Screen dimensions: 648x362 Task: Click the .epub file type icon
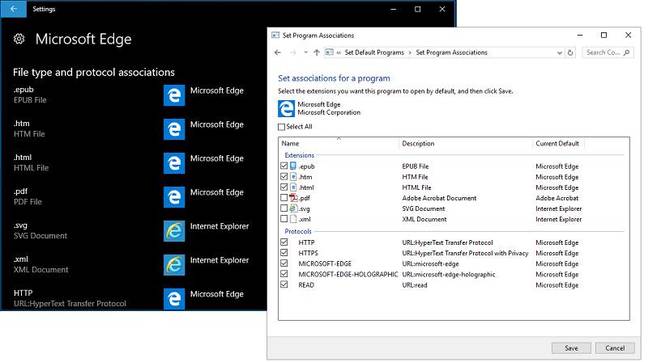[x=293, y=166]
